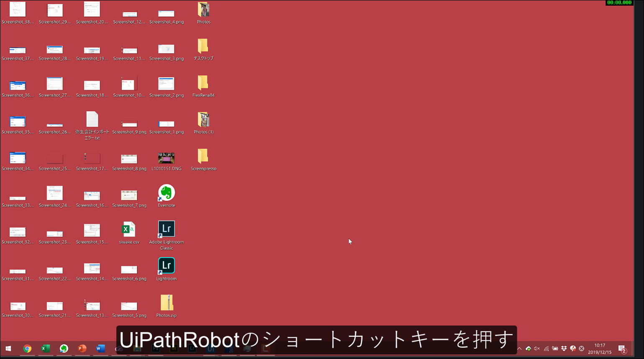Select the Screenshot_27 file
The image size is (644, 359).
55,87
